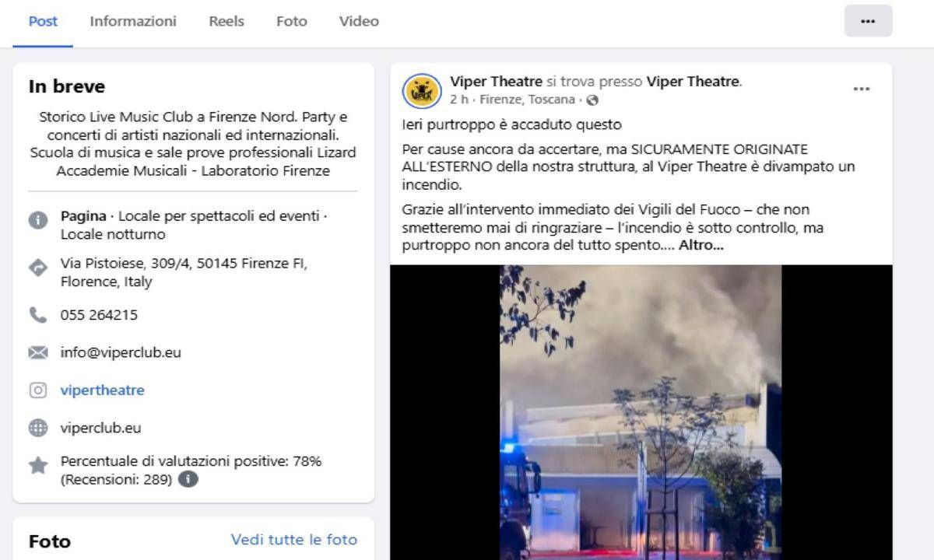Play the fire video thumbnail
The image size is (934, 560).
(641, 412)
